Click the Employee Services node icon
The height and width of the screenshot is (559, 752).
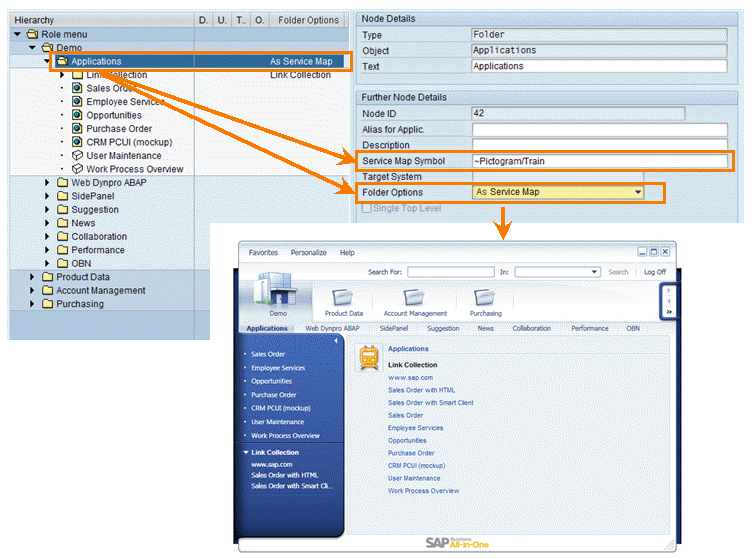[x=77, y=101]
